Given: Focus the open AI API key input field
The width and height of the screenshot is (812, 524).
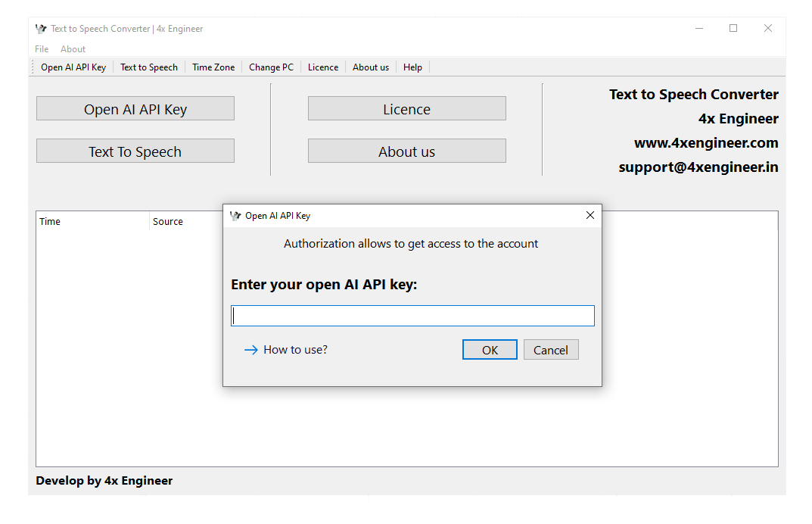Looking at the screenshot, I should 412,317.
